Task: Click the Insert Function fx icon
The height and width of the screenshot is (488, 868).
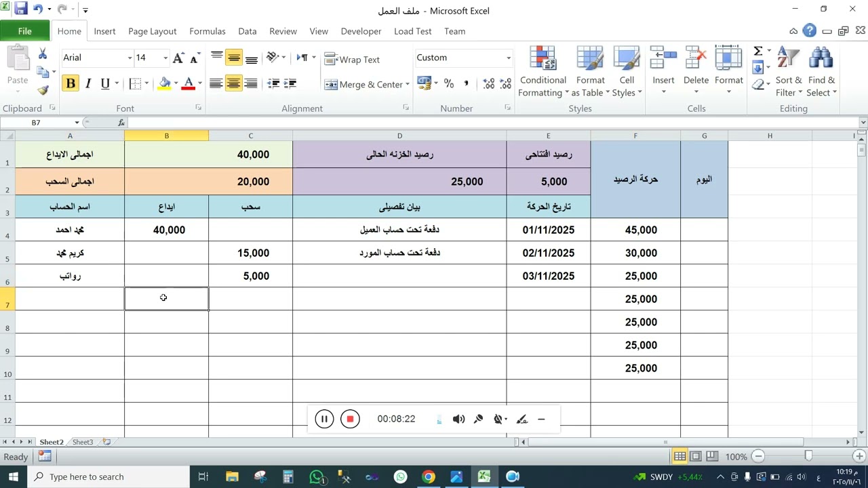Action: pos(121,123)
